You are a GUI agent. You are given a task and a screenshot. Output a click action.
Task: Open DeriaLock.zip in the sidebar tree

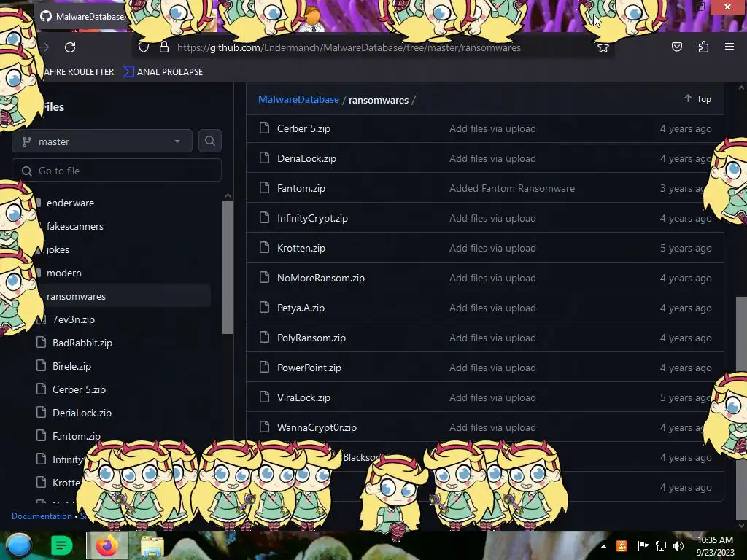pyautogui.click(x=82, y=413)
